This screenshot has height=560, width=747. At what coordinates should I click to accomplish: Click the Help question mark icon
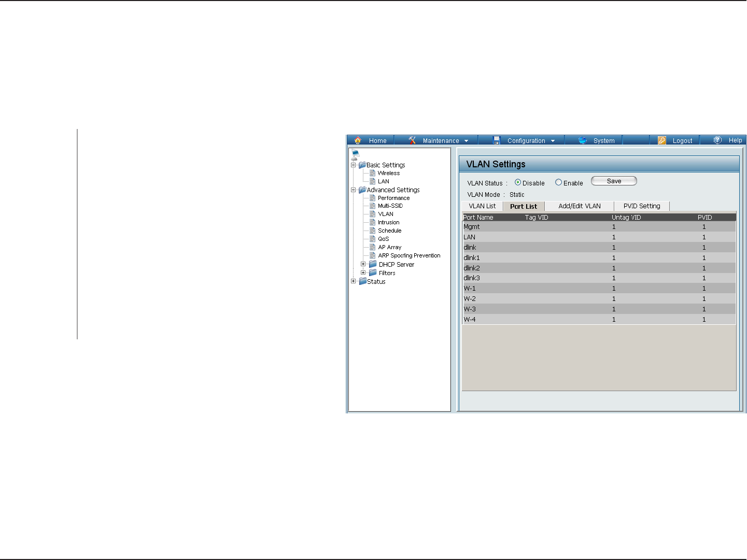pyautogui.click(x=717, y=140)
